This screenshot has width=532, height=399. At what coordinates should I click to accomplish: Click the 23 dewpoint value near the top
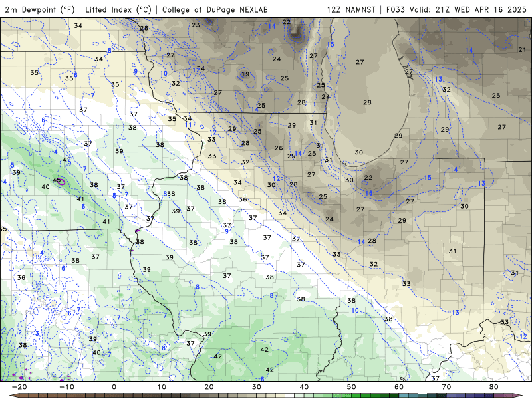tap(196, 25)
